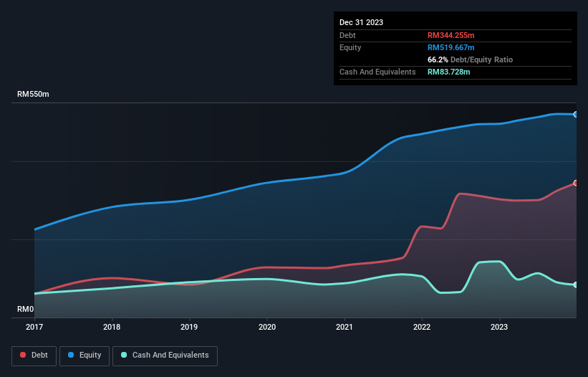
Task: Click the RM0 y-axis label
Action: pyautogui.click(x=26, y=309)
